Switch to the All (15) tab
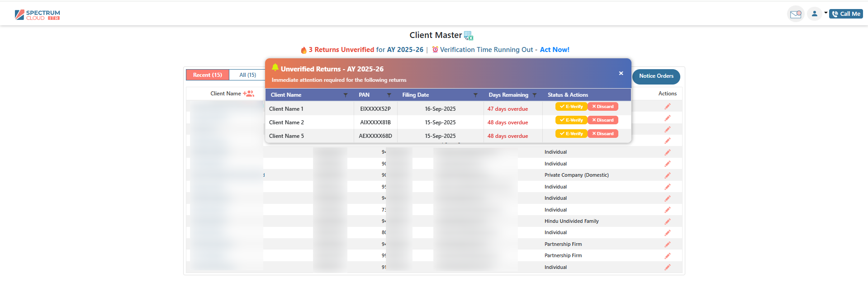Viewport: 868px width, 292px height. [x=247, y=75]
